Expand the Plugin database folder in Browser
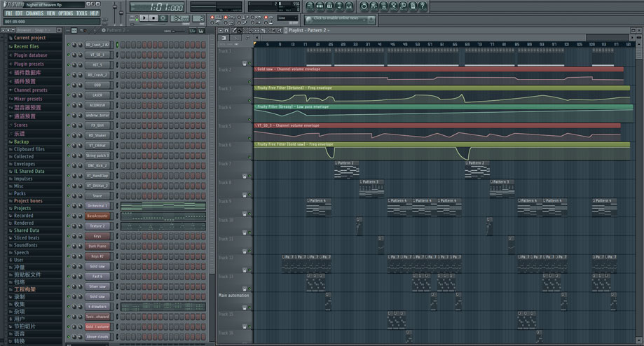 pos(30,55)
